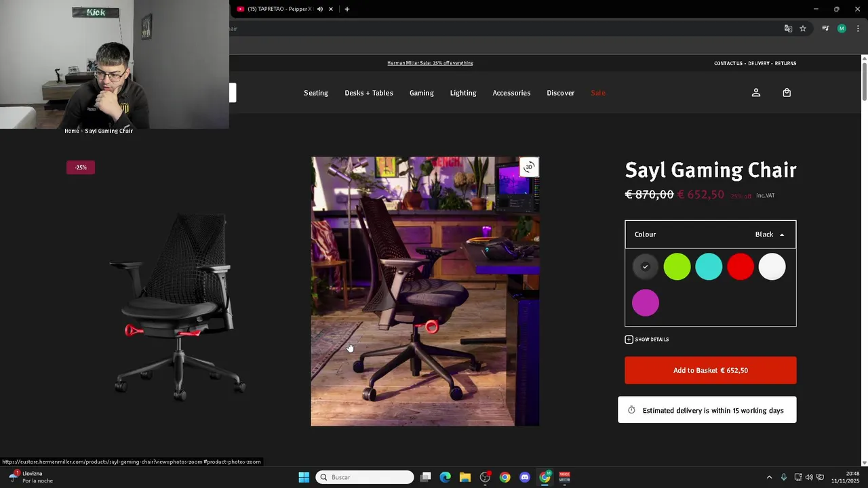Click the Sayl Gaming Chair product title

(x=711, y=169)
